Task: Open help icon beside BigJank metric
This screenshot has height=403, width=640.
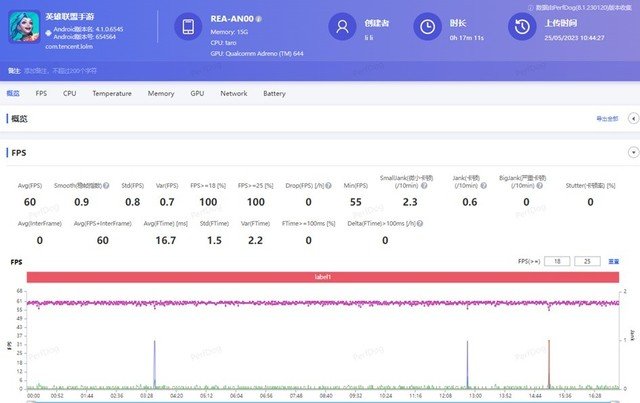Action: [x=540, y=185]
